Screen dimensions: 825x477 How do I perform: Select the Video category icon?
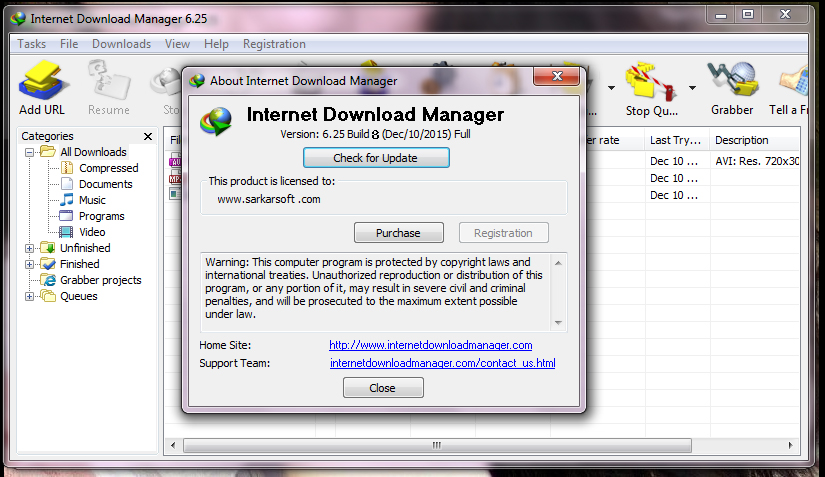tap(66, 232)
